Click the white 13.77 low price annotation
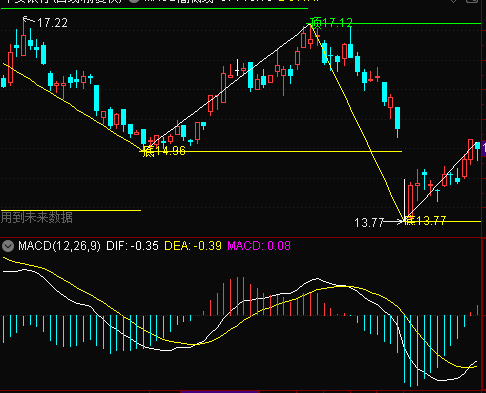Image resolution: width=486 pixels, height=393 pixels. tap(369, 222)
